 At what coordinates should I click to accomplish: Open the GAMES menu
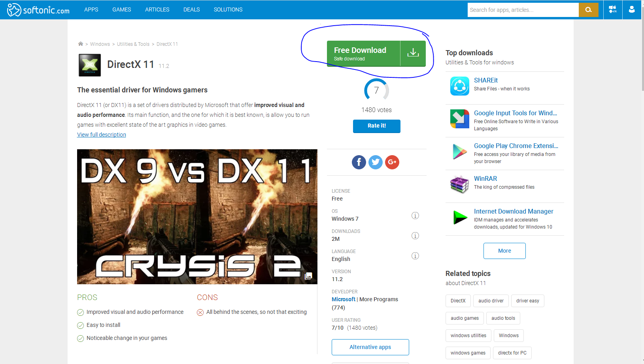tap(121, 9)
